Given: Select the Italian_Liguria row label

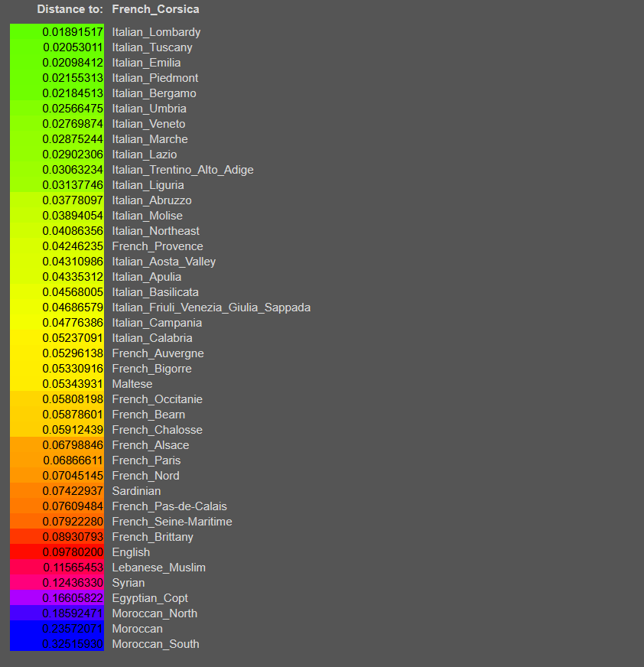Looking at the screenshot, I should 148,185.
